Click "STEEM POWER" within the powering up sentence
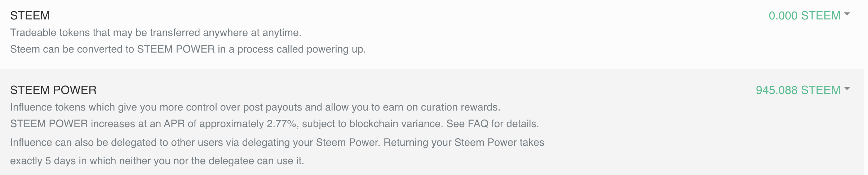The image size is (868, 175). tap(176, 49)
